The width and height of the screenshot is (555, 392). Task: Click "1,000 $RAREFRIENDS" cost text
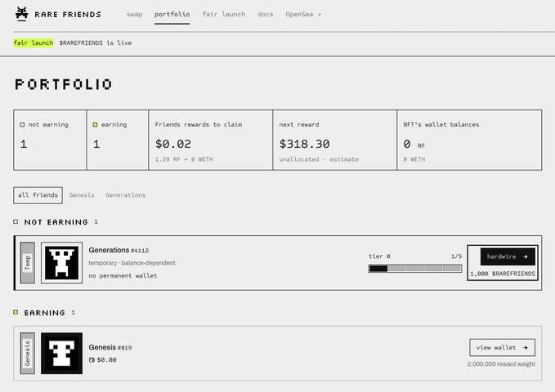(503, 274)
